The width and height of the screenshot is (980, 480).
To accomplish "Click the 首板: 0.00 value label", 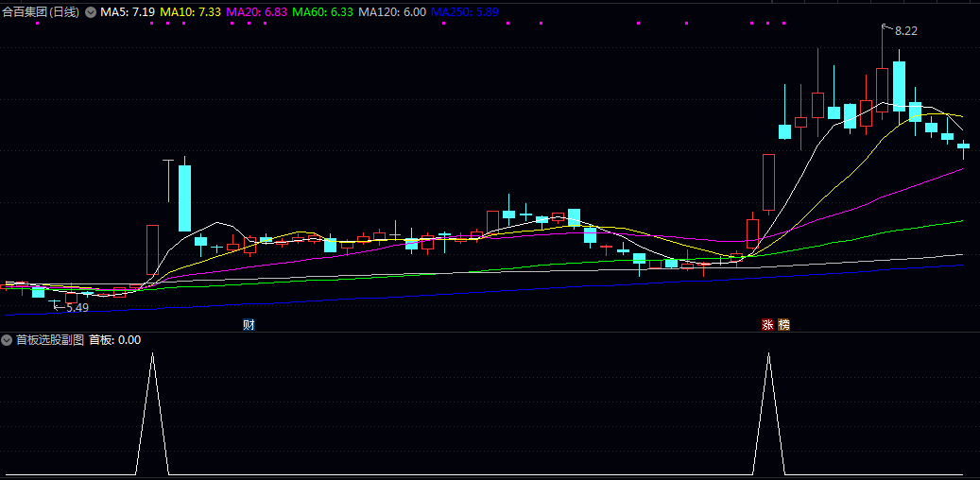I will (114, 340).
